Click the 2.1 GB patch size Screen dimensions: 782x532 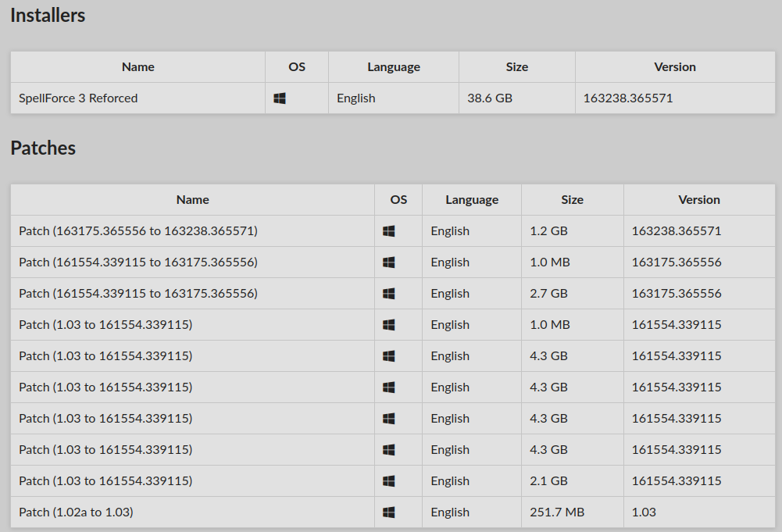548,481
